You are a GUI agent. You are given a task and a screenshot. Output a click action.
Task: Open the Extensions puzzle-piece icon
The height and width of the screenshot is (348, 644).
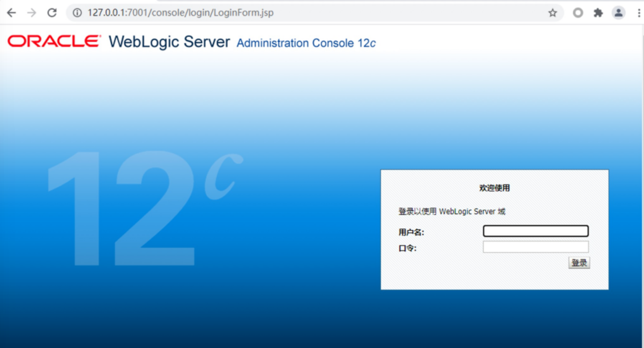(x=598, y=13)
